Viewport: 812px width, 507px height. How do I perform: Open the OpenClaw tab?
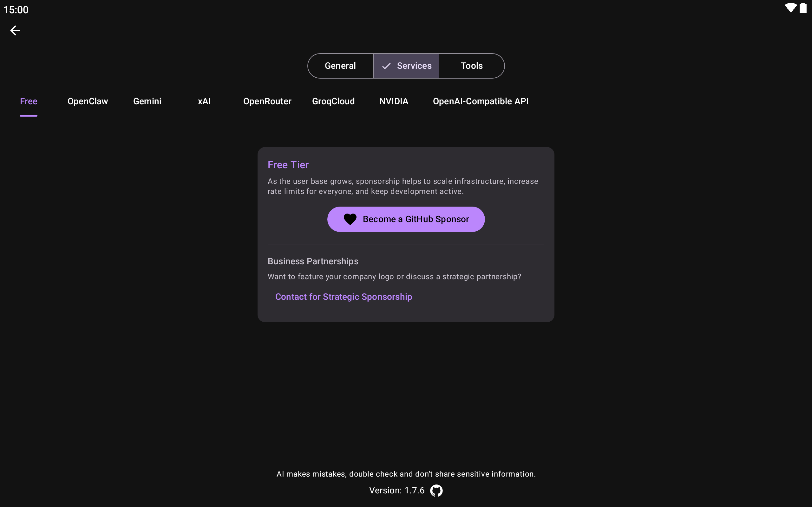tap(88, 101)
